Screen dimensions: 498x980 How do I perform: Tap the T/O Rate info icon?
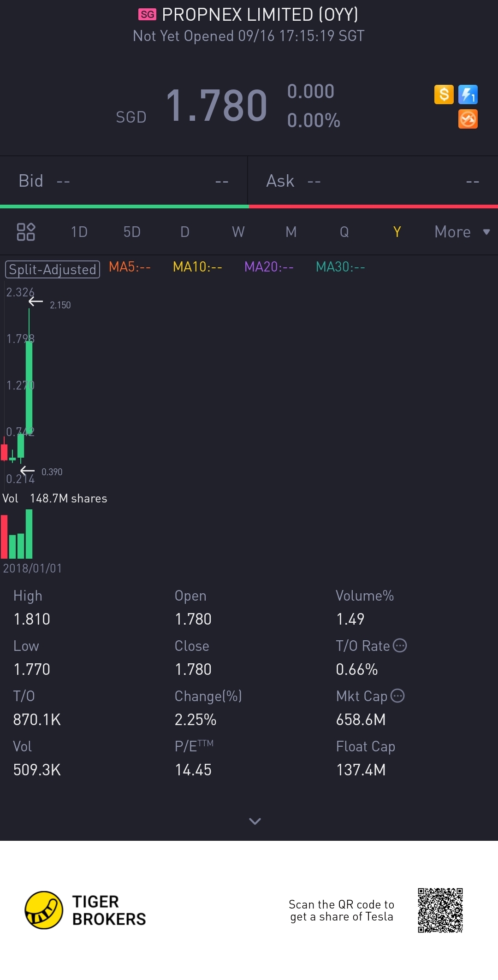click(400, 645)
